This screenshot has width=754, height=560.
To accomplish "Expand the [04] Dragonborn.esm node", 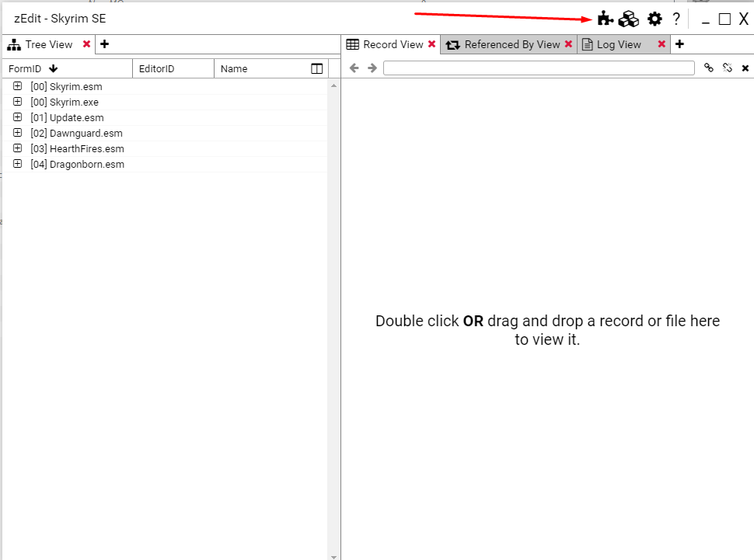I will pyautogui.click(x=18, y=164).
